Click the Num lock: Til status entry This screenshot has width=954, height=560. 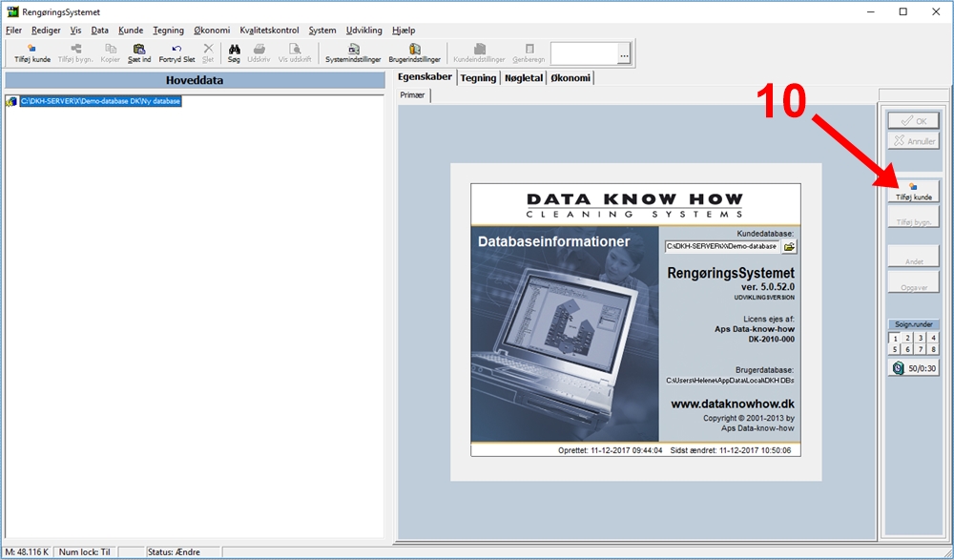pyautogui.click(x=85, y=552)
